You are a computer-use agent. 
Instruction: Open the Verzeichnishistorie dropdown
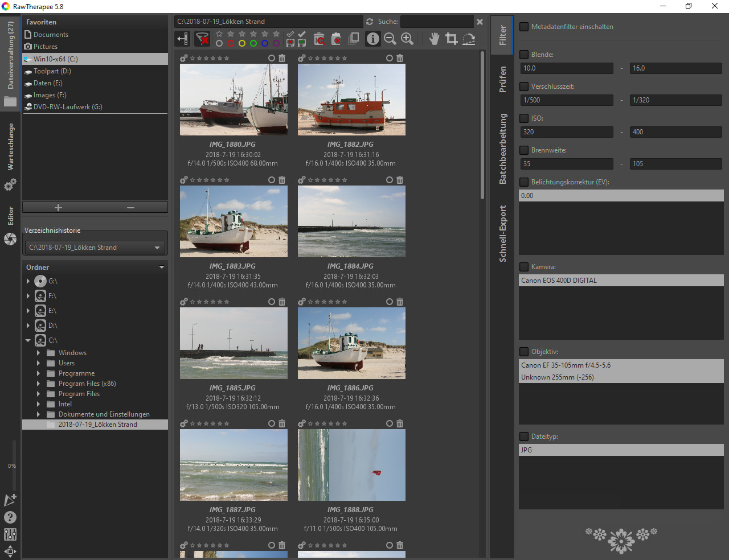click(95, 248)
